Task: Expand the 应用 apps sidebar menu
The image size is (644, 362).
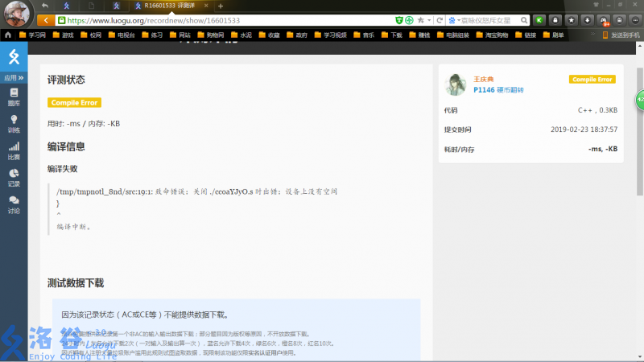Action: [x=13, y=78]
